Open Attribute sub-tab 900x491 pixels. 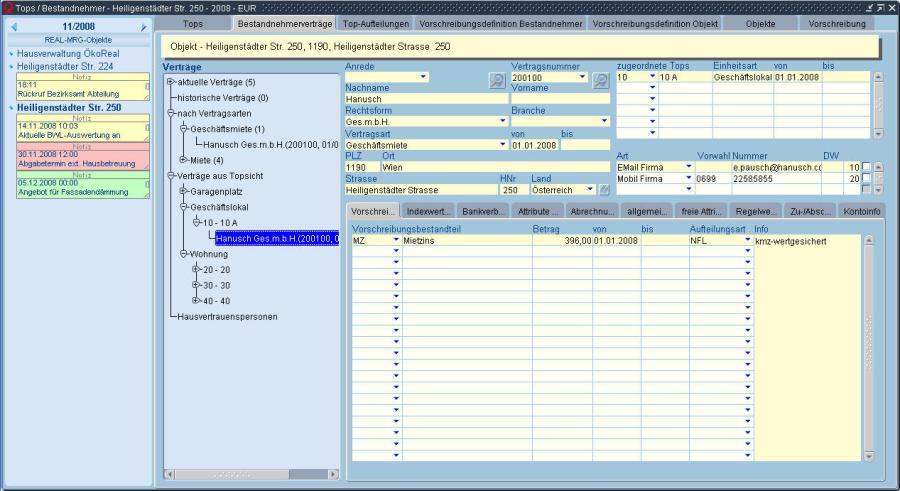pyautogui.click(x=537, y=211)
